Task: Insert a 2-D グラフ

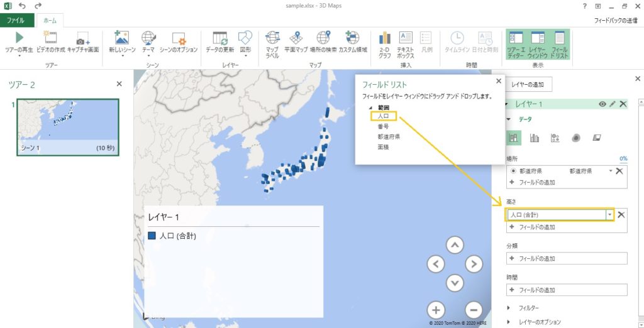Action: coord(384,39)
